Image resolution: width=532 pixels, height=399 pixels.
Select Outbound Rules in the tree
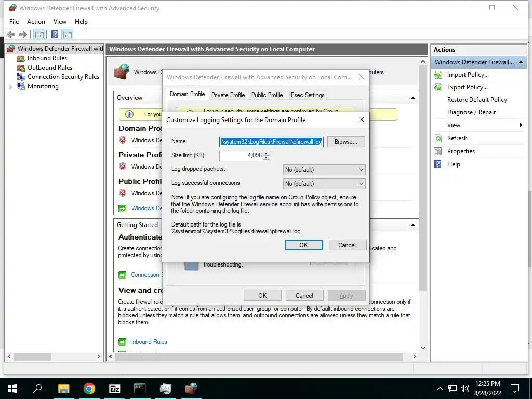[x=50, y=68]
